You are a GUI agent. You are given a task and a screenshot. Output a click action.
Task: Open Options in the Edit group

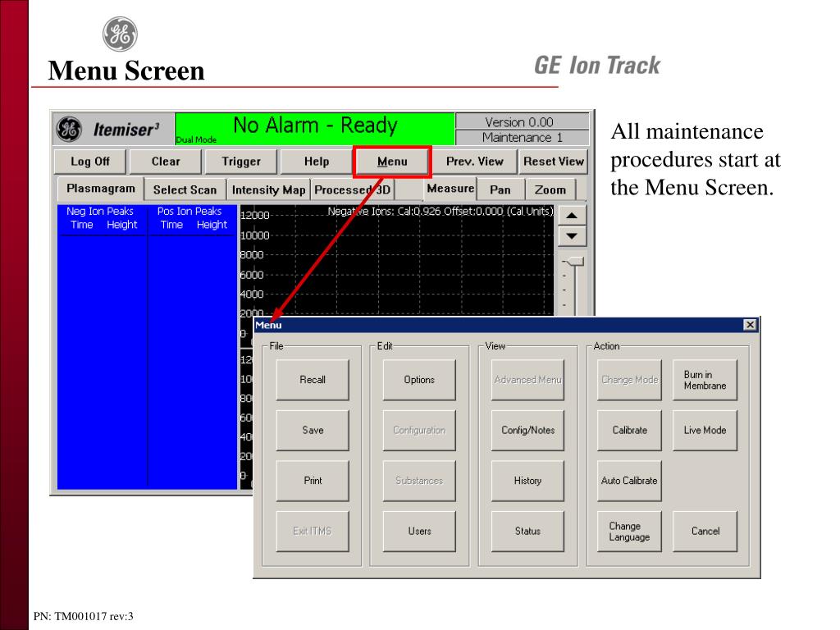click(x=419, y=380)
